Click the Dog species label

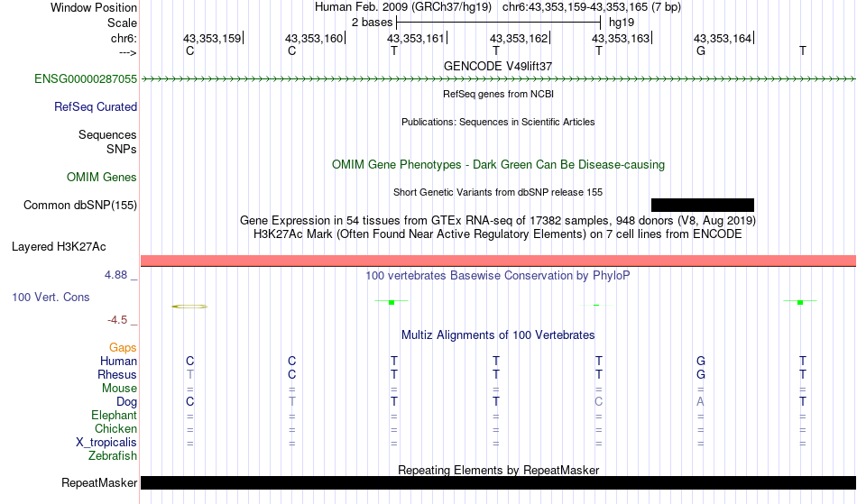pyautogui.click(x=126, y=402)
